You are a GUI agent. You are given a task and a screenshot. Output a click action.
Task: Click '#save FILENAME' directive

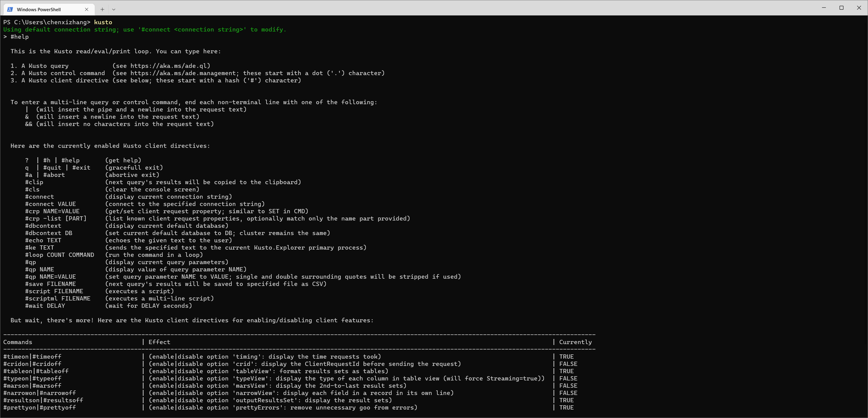point(51,284)
